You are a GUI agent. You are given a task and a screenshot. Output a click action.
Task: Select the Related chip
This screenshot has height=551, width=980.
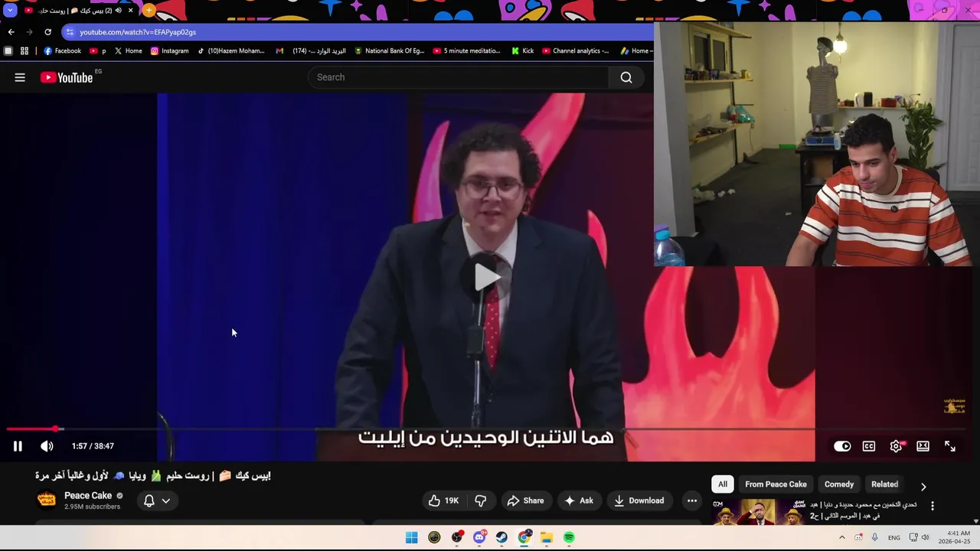pyautogui.click(x=884, y=484)
